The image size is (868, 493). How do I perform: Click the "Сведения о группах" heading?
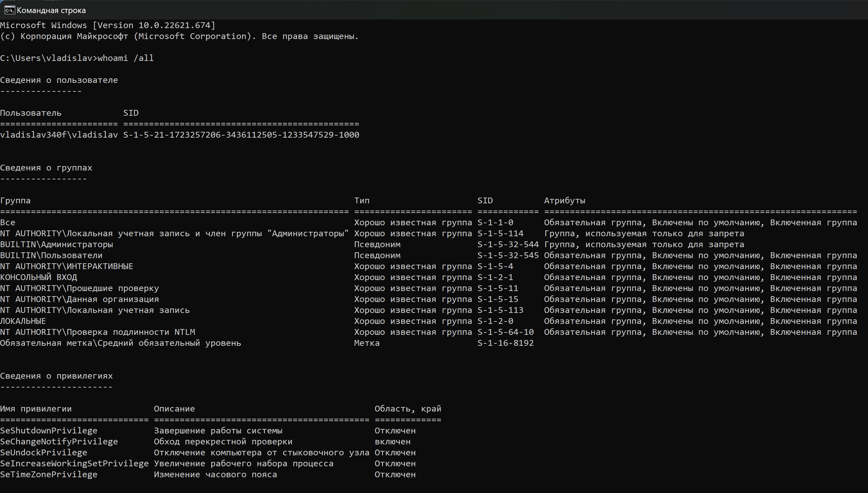(46, 168)
